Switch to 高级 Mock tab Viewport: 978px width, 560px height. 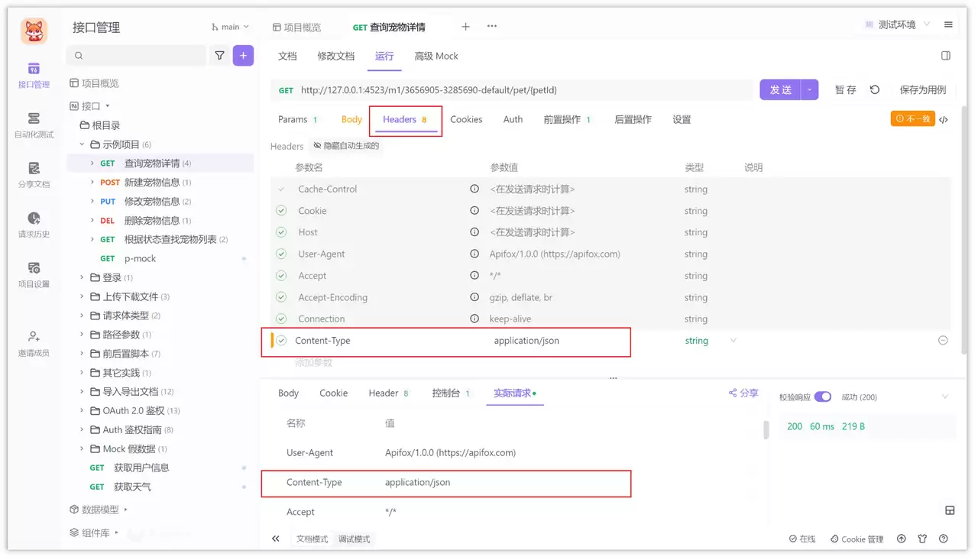pos(436,56)
